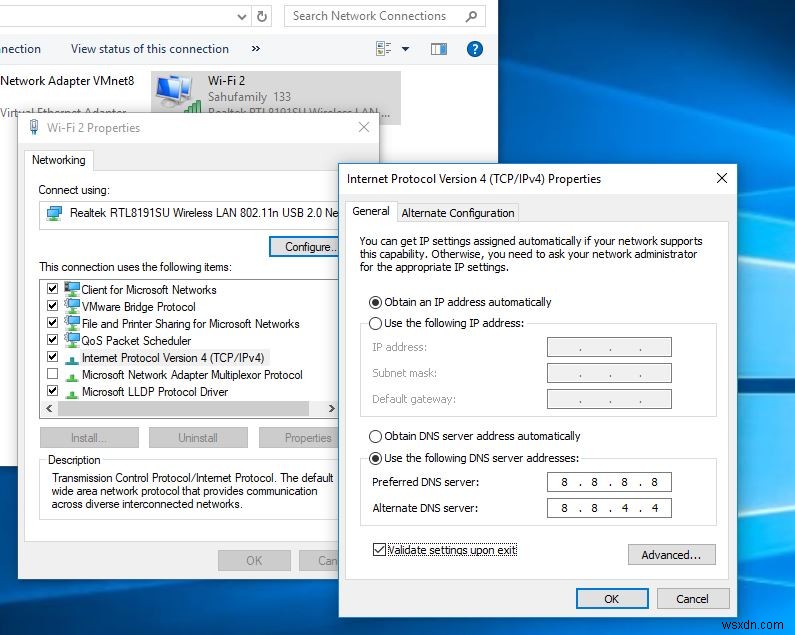
Task: Click the Advanced button
Action: click(x=671, y=555)
